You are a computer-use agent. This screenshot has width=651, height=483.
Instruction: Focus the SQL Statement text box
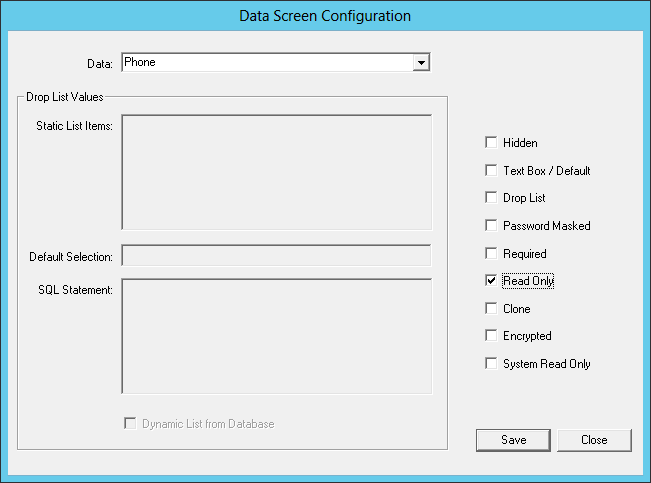coord(277,336)
